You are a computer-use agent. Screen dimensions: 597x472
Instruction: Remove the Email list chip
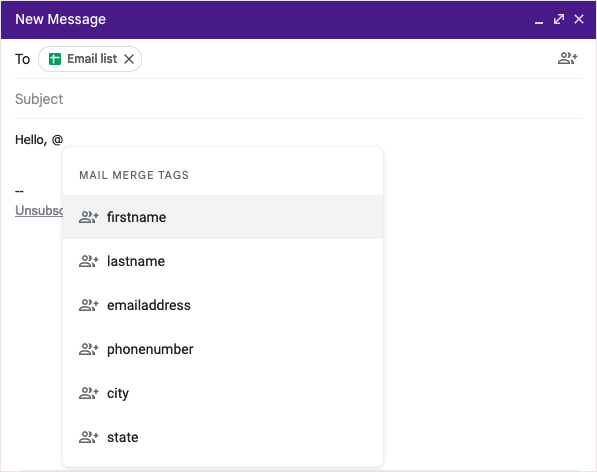click(129, 59)
